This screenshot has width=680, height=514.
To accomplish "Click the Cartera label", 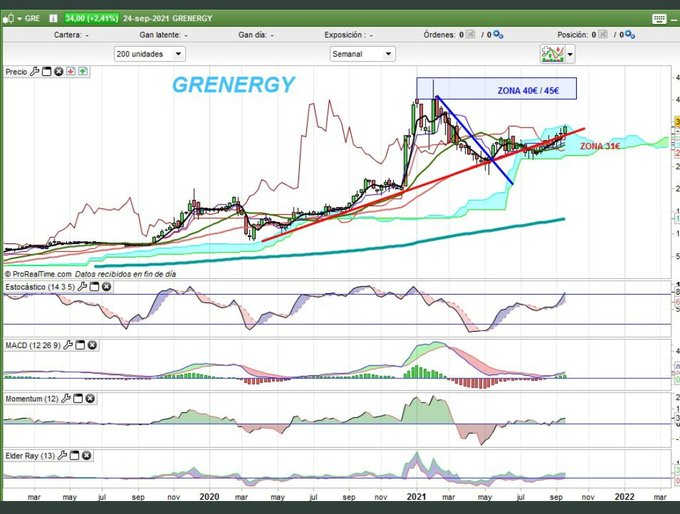I will coord(67,35).
